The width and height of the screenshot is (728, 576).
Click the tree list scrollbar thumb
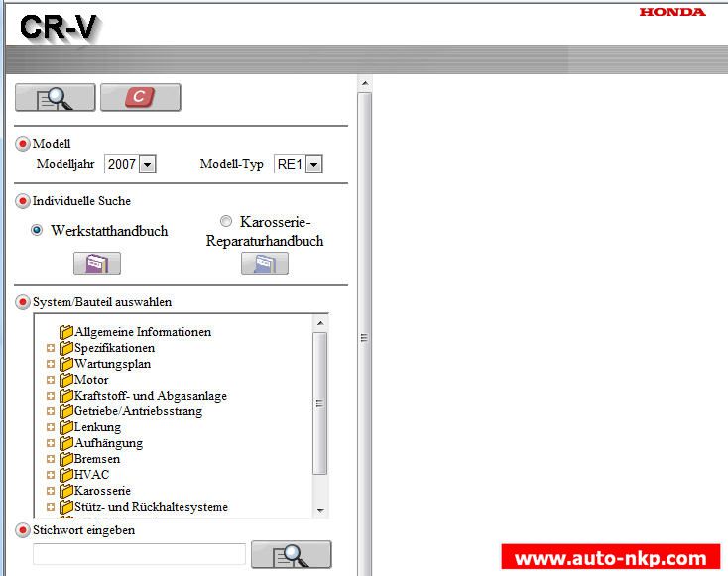320,403
